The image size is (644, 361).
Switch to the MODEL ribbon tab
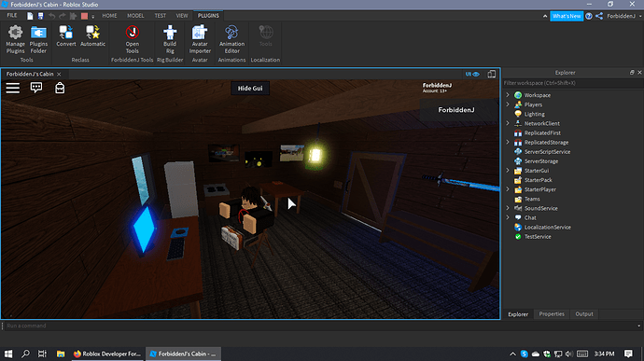(135, 16)
